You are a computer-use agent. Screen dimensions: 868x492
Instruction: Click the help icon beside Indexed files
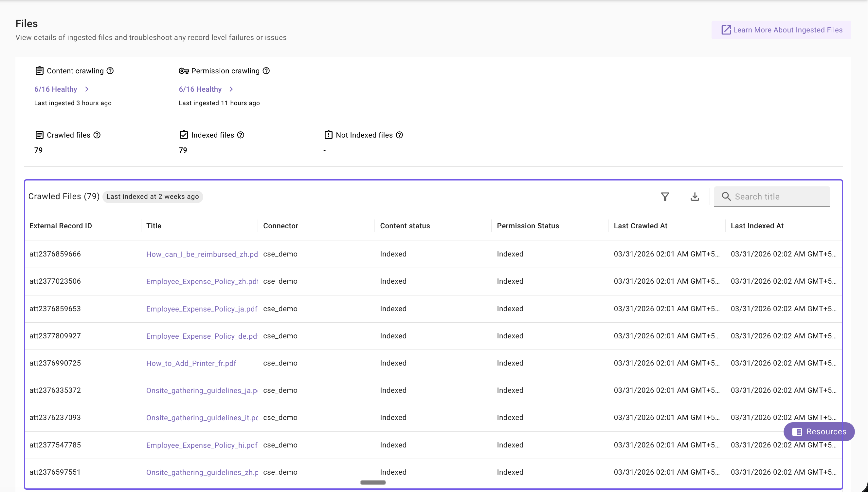[x=240, y=135]
